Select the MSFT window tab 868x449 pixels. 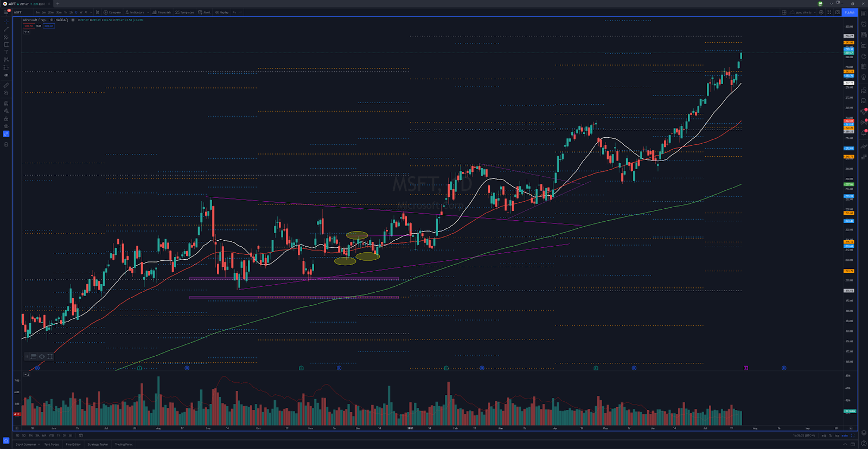coord(25,4)
